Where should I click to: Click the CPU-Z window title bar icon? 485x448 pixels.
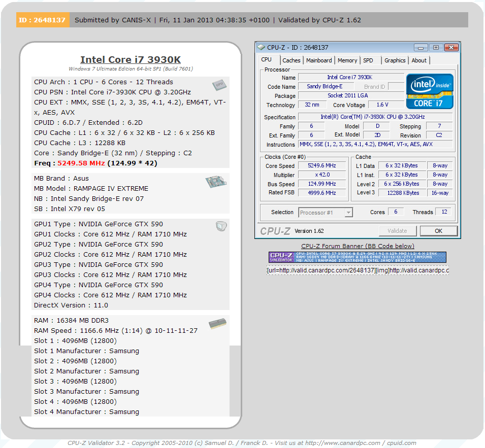(x=262, y=47)
